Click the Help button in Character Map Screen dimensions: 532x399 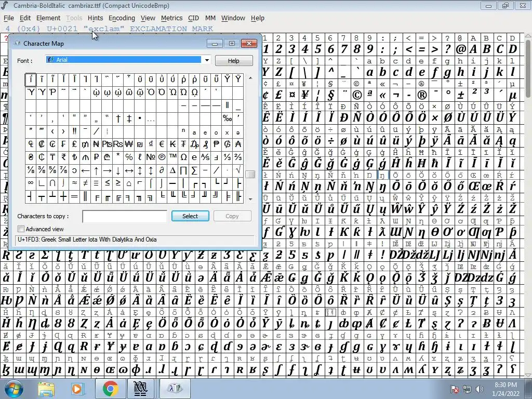coord(234,61)
